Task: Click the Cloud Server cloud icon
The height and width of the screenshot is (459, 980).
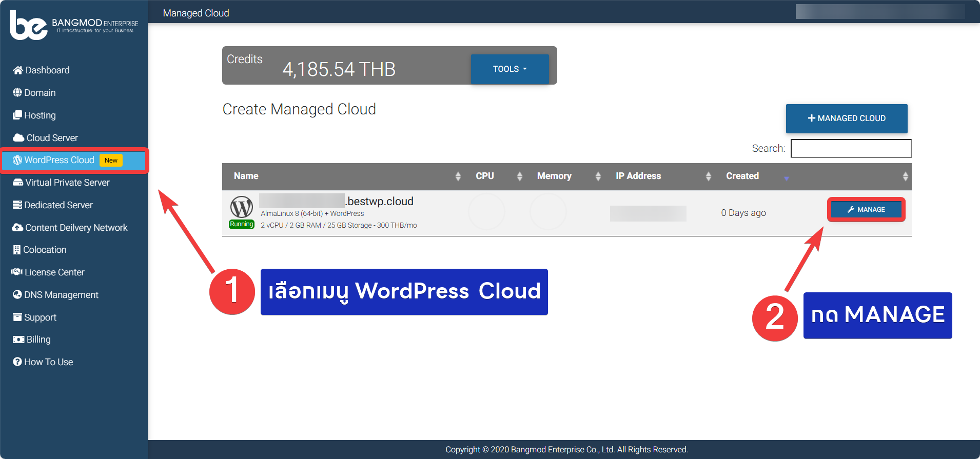Action: pyautogui.click(x=18, y=138)
